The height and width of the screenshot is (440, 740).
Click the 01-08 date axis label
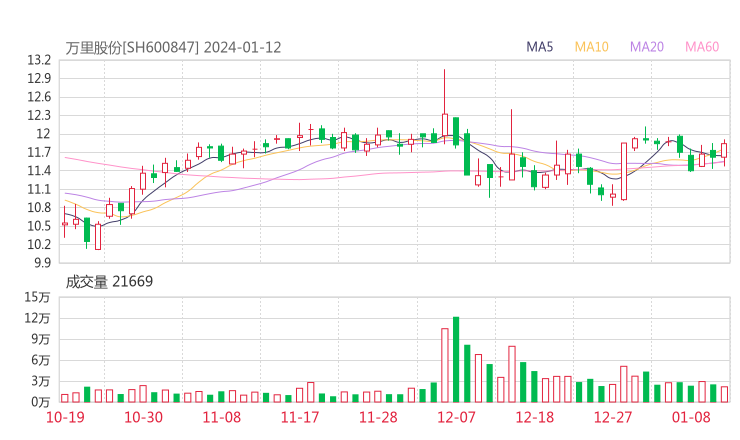[x=691, y=417]
